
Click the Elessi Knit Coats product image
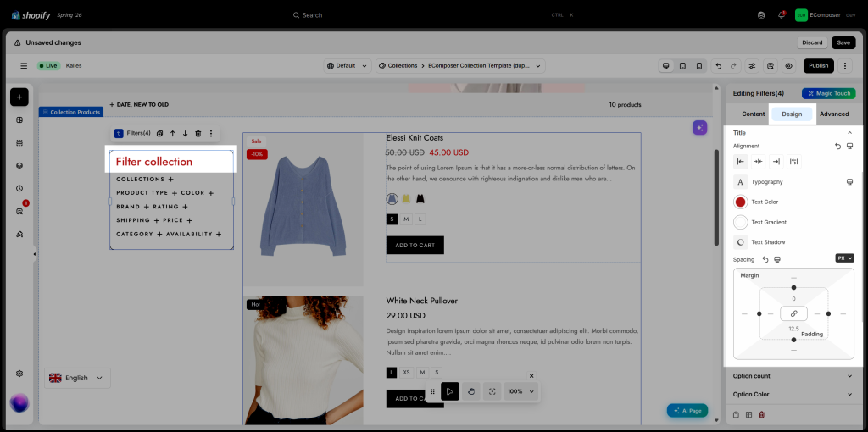click(x=303, y=209)
